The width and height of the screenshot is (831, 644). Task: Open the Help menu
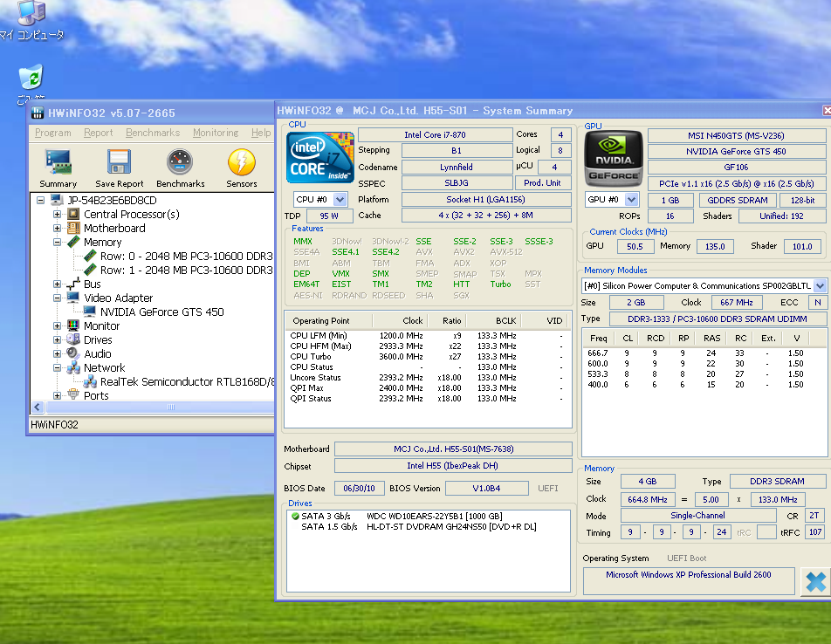point(261,133)
